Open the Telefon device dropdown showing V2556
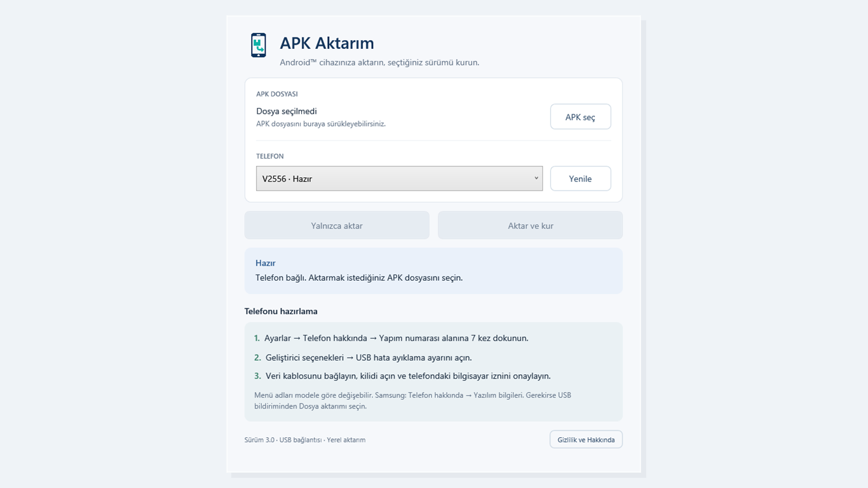868x488 pixels. [x=399, y=179]
